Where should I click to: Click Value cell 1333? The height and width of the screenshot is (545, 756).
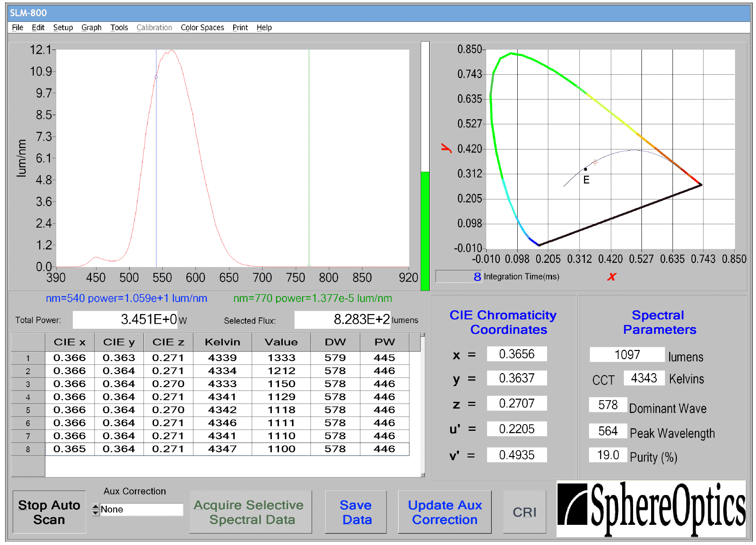282,358
